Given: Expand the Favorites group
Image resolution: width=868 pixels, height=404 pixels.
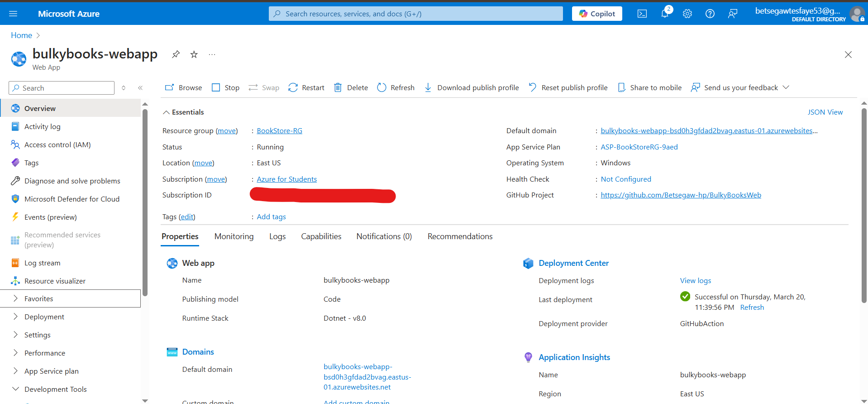Looking at the screenshot, I should tap(70, 298).
